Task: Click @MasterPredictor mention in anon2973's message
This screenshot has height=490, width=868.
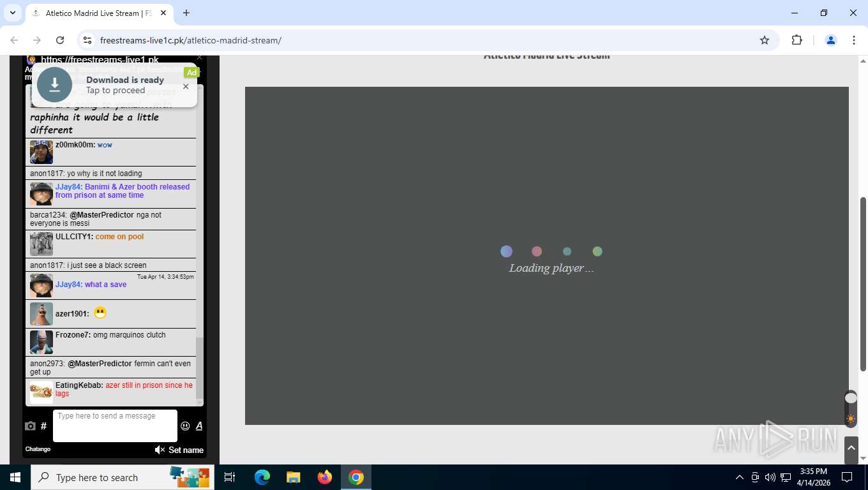Action: (100, 364)
